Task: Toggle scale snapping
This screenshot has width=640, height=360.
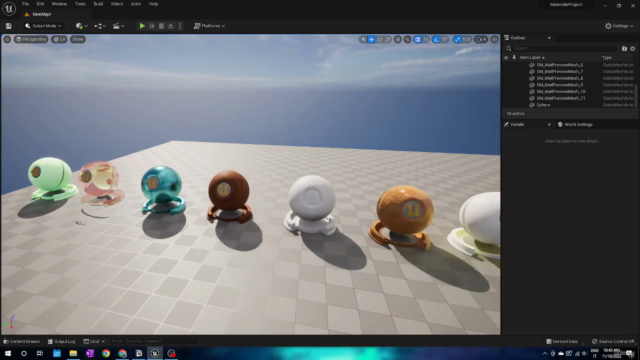Action: click(457, 40)
